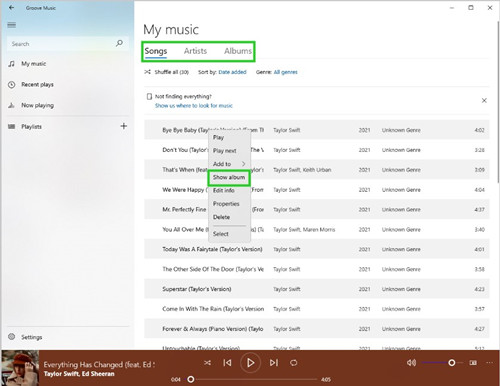Screen dimensions: 500x386
Task: Mute with the volume speaker icon
Action: pos(411,362)
